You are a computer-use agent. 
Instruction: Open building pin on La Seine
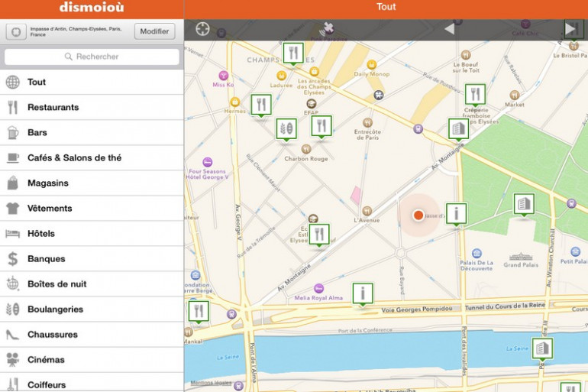(x=542, y=350)
